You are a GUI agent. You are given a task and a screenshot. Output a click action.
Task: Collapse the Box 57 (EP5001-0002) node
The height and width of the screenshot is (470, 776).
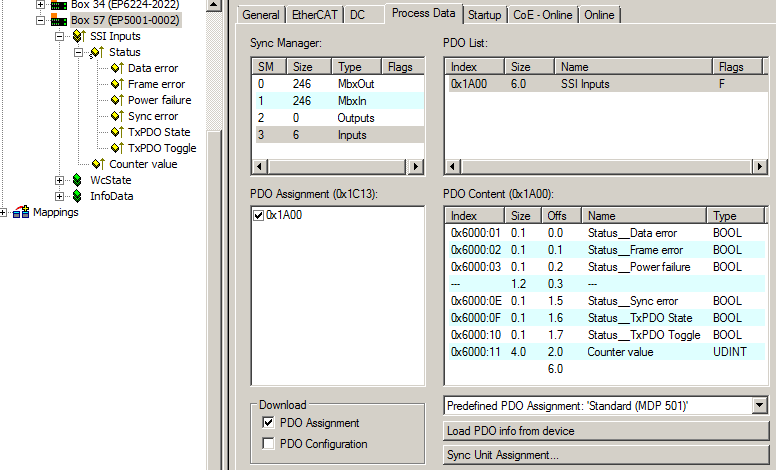click(41, 20)
